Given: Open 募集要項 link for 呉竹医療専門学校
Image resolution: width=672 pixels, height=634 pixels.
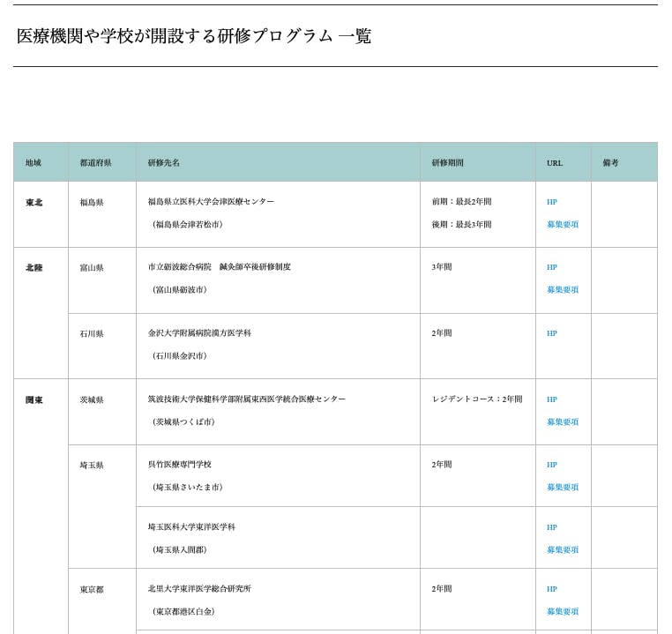Looking at the screenshot, I should click(x=563, y=488).
